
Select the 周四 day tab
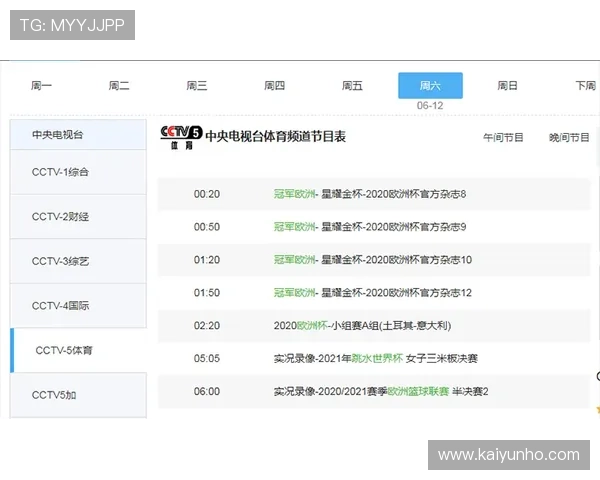click(274, 85)
